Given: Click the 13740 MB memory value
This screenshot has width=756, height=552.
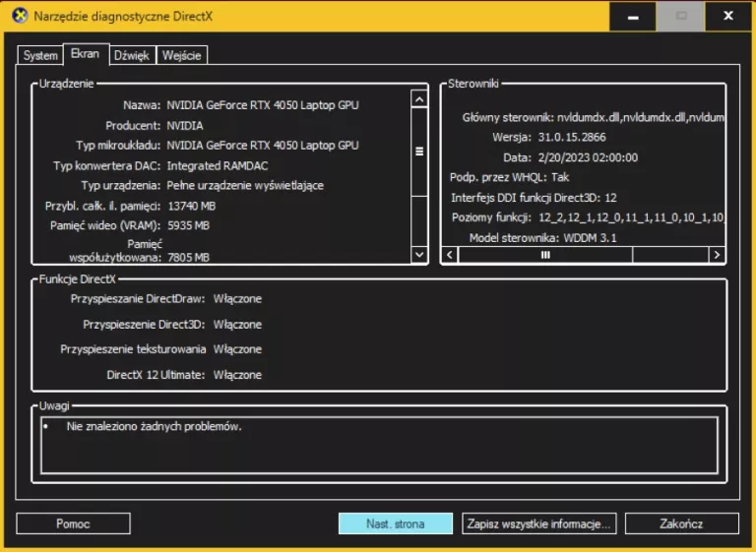Looking at the screenshot, I should (x=191, y=206).
